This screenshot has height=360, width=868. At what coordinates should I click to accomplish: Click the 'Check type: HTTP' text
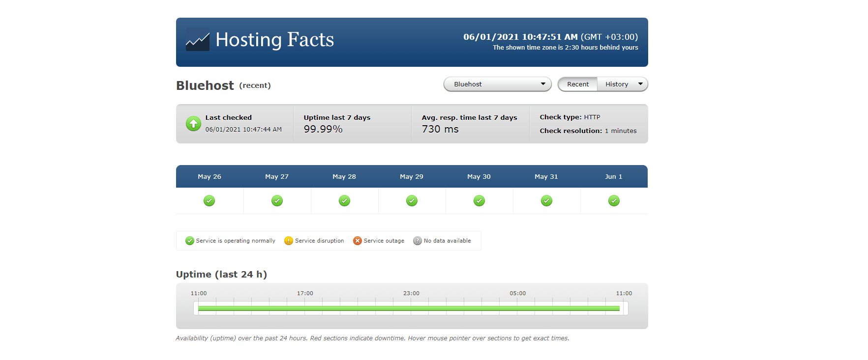click(570, 117)
